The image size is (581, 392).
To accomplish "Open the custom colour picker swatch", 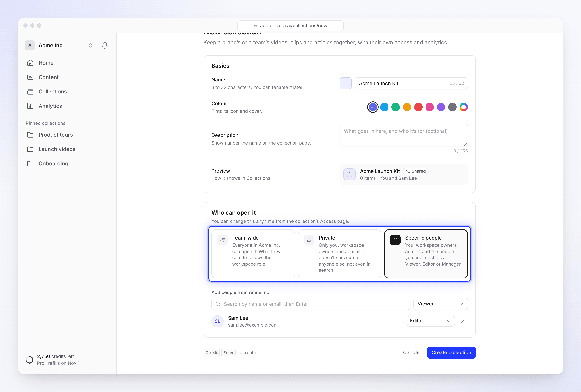I will click(x=464, y=107).
